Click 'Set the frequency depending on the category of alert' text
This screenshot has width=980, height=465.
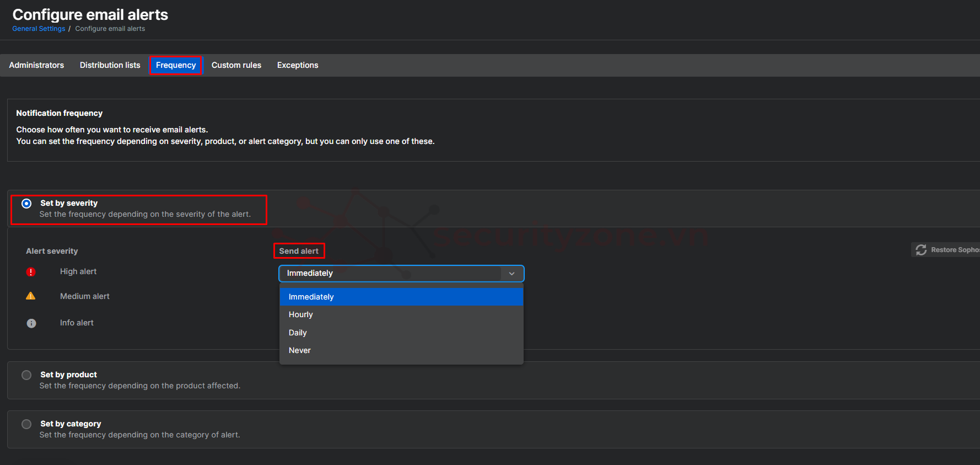(140, 435)
